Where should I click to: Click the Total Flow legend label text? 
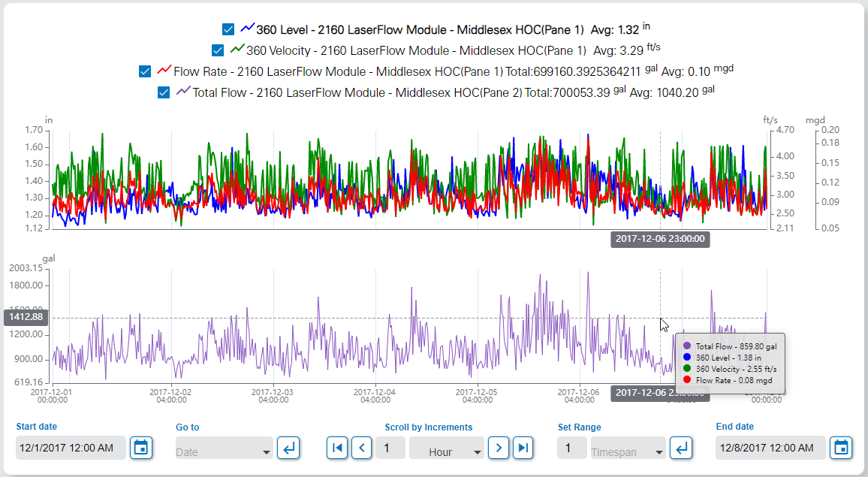356,93
